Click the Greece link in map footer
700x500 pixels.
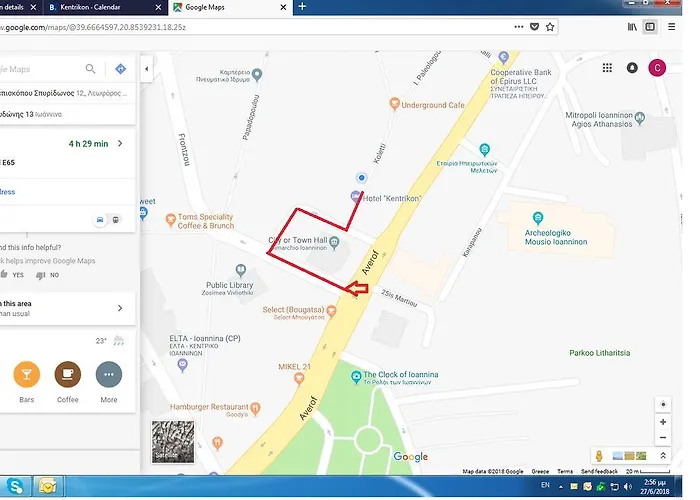tap(540, 471)
